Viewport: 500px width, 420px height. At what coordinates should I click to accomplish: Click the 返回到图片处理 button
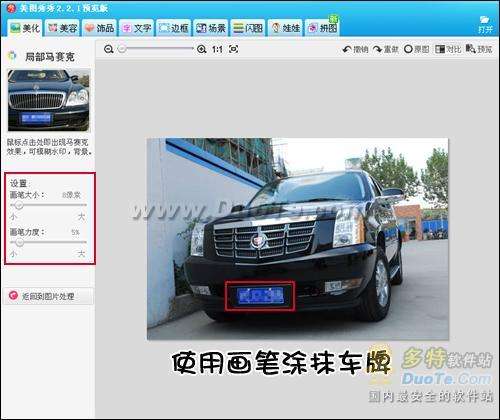coord(48,296)
